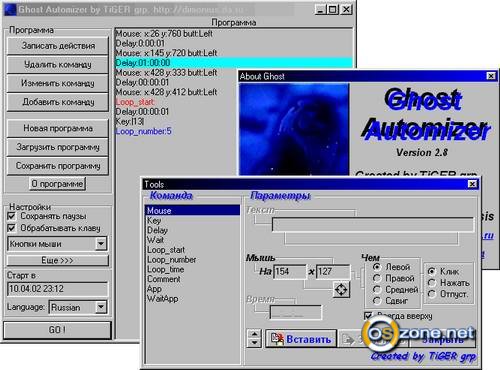Select red Loop_start program line
Screen dimensions: 500x370
135,102
